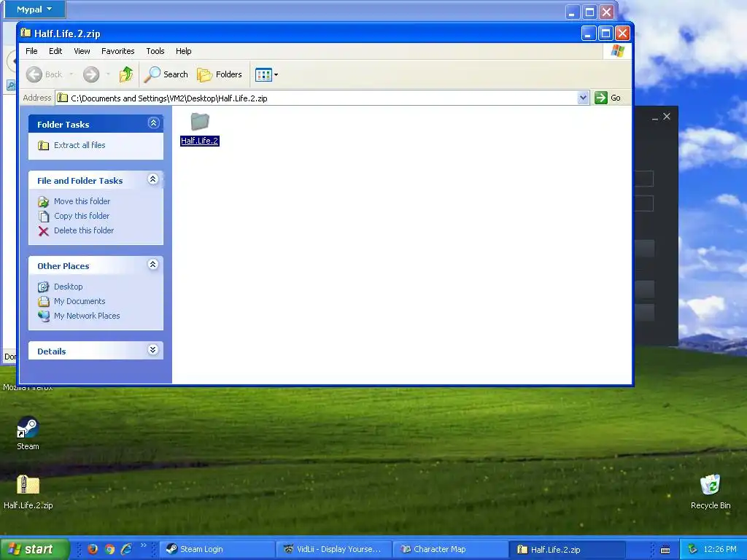The width and height of the screenshot is (747, 560).
Task: Switch to Character Map taskbar button
Action: pos(451,549)
